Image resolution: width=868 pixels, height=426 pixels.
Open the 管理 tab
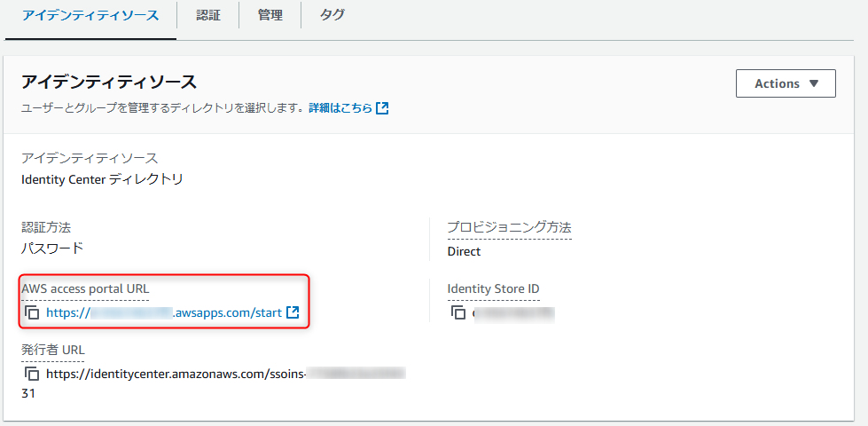pos(270,15)
